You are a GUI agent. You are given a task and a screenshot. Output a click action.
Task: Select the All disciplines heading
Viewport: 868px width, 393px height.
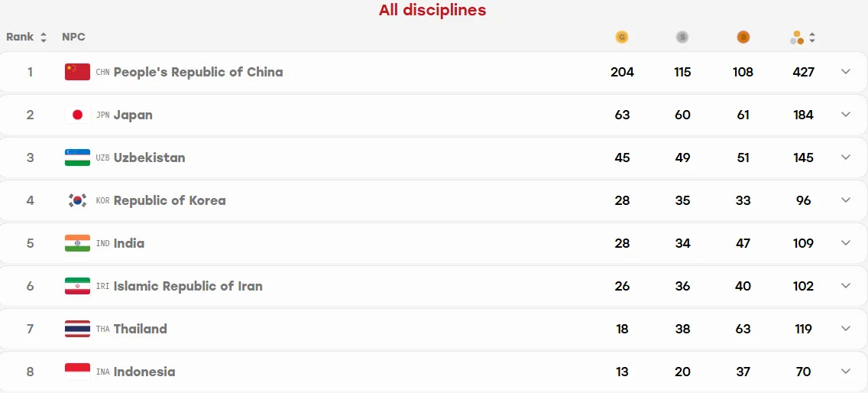432,10
